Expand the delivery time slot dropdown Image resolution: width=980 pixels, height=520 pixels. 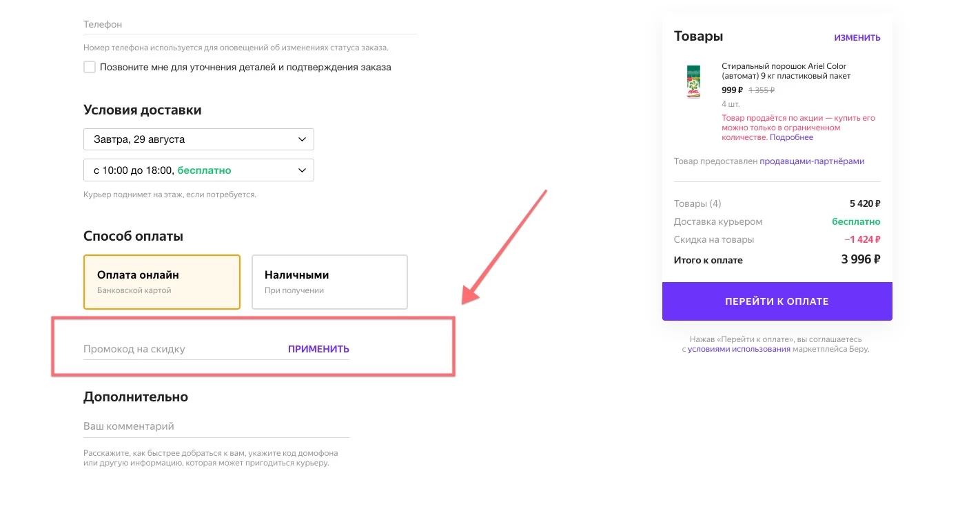coord(198,170)
